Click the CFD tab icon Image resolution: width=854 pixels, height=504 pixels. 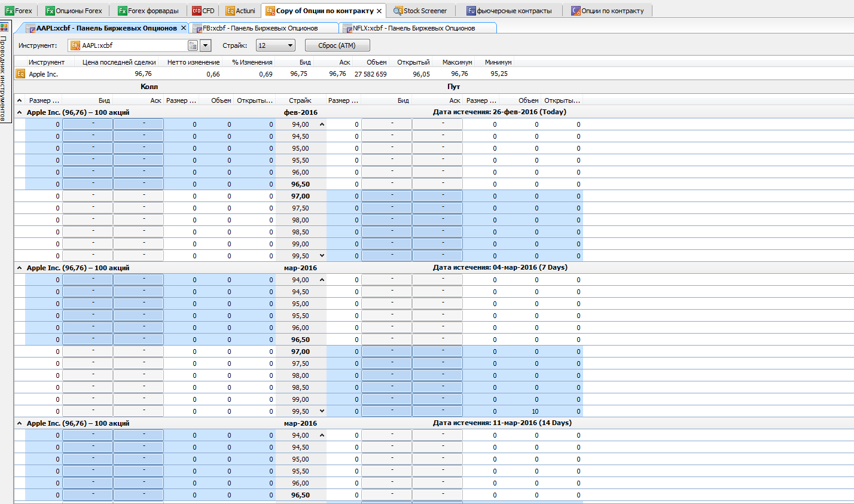click(x=197, y=11)
